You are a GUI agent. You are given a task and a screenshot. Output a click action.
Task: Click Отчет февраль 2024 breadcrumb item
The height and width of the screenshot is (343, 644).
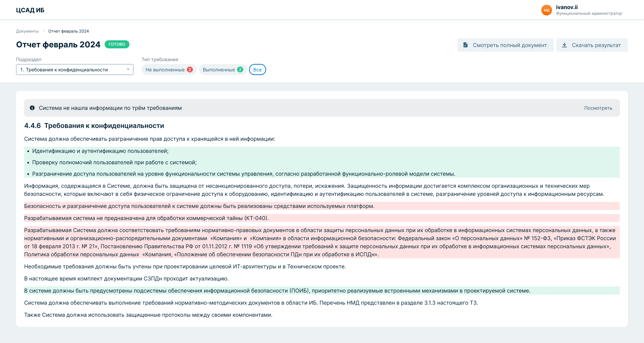click(68, 31)
